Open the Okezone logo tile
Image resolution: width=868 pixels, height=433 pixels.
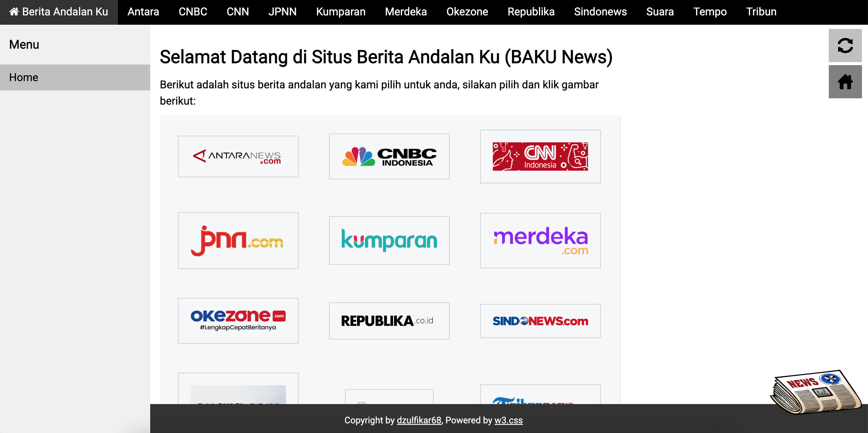click(x=238, y=321)
